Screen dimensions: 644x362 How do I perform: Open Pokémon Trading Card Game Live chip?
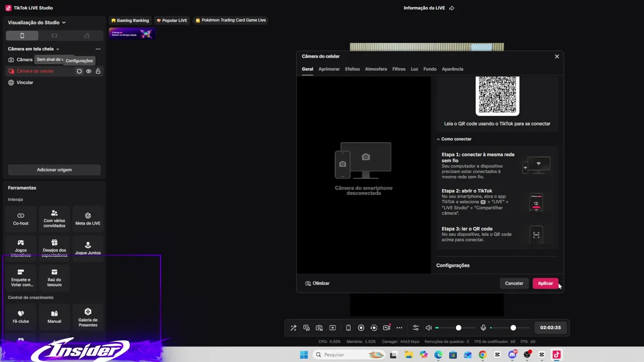[x=230, y=21]
